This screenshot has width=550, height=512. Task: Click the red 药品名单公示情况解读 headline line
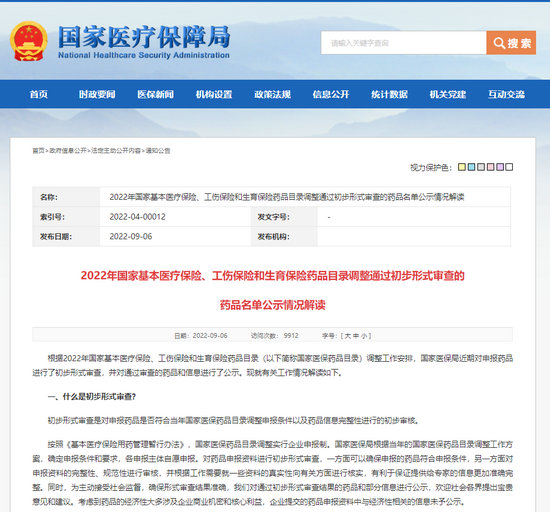click(273, 305)
